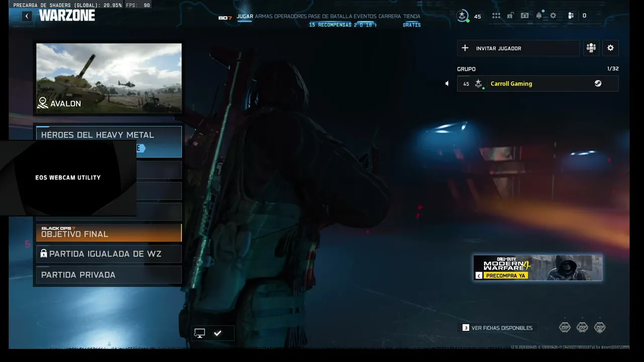Click the 1/32 group count
644x362 pixels.
613,69
